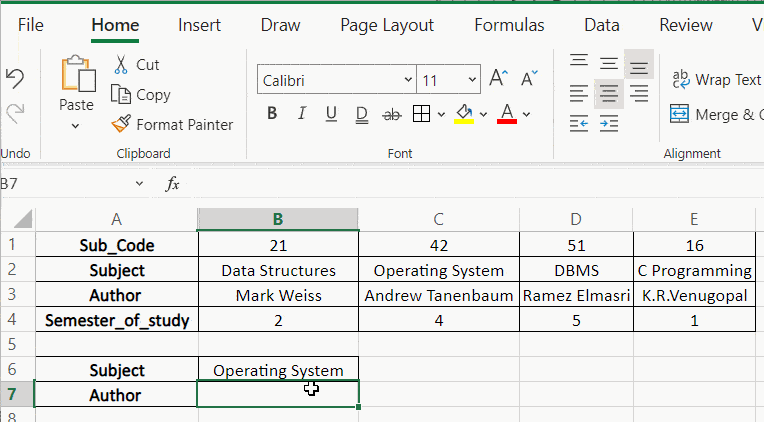Screen dimensions: 764x422
Task: Switch to the Data tab
Action: pos(602,25)
